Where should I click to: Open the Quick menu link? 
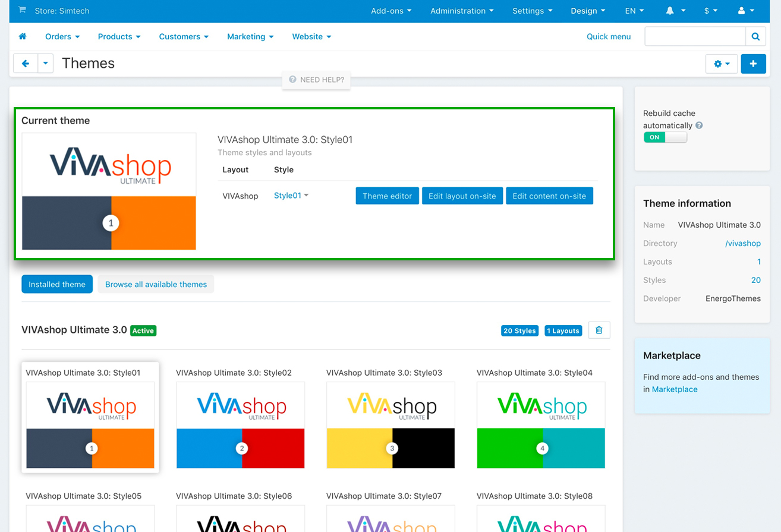[609, 36]
